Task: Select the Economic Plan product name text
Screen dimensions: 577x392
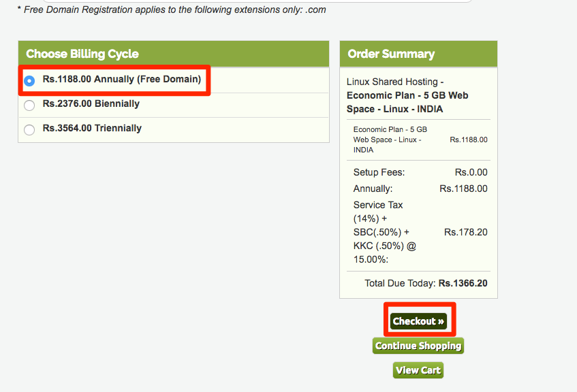Action: click(x=407, y=95)
